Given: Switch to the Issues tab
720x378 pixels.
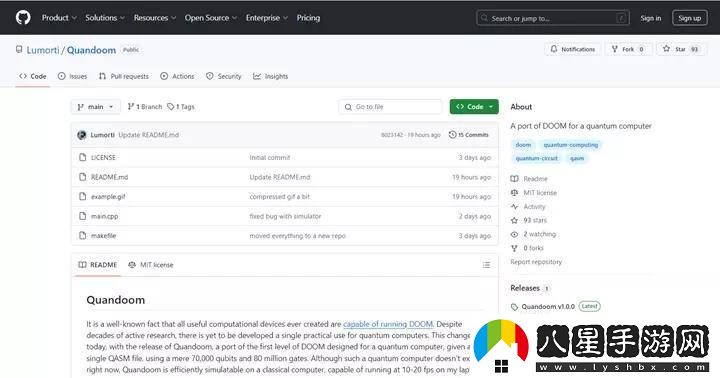Looking at the screenshot, I should (73, 76).
